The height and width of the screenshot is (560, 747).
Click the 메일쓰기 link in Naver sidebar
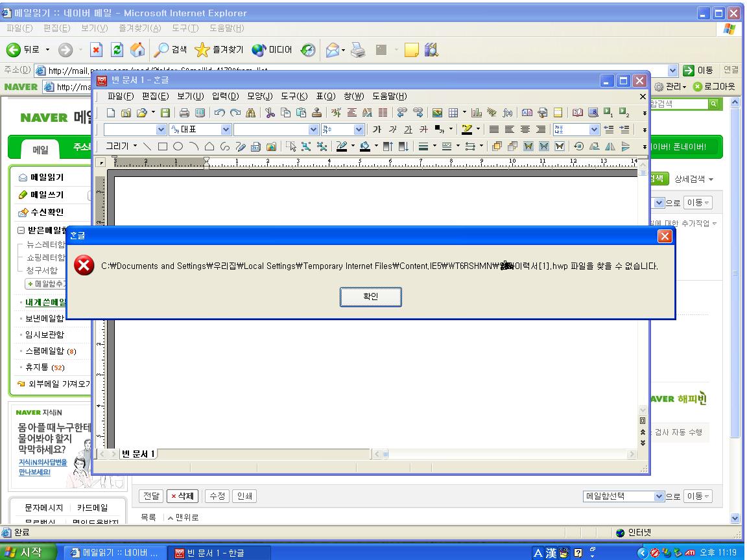(x=47, y=194)
